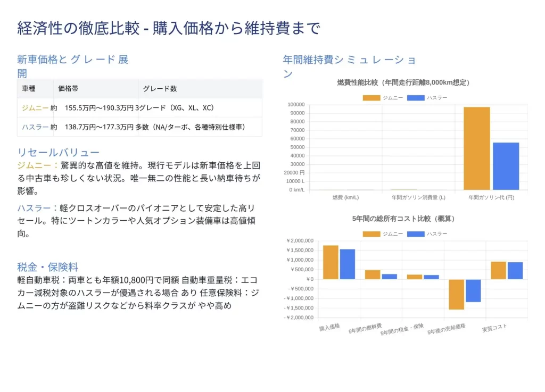The image size is (545, 392).
Task: Click the orange ジムニー legend swatch in fuel chart
Action: [371, 98]
